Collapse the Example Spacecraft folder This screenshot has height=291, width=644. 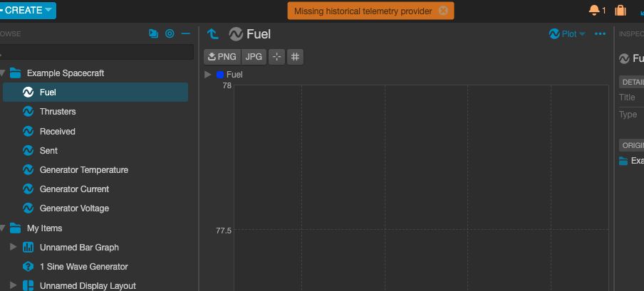(2, 73)
